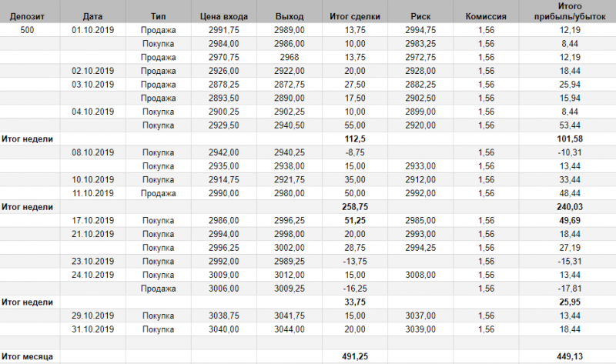Select the Риск column header
Screen dimensions: 616x364
420,15
